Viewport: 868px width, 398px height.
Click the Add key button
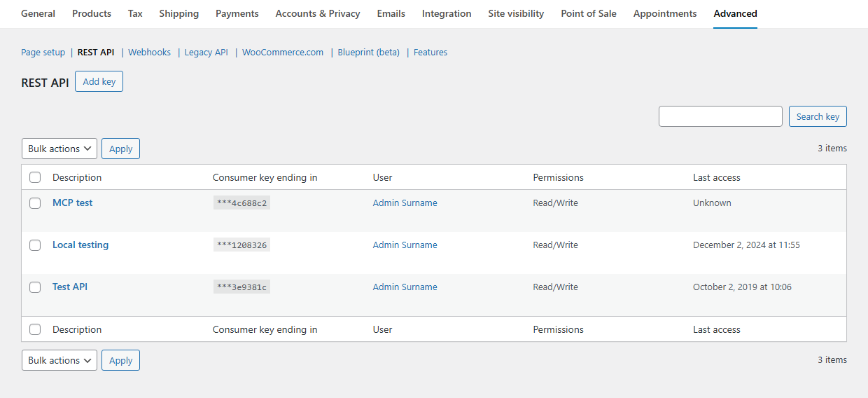click(99, 81)
